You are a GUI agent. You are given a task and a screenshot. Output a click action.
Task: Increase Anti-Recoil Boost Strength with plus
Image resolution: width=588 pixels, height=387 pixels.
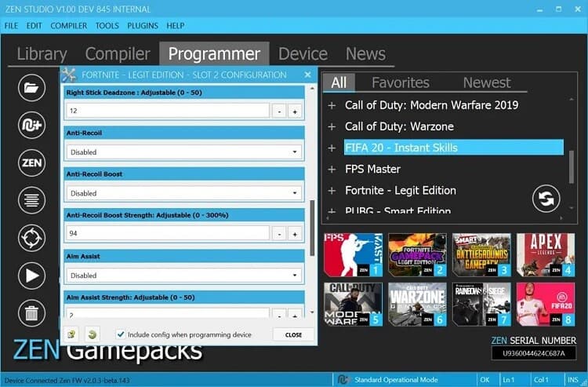coord(295,234)
